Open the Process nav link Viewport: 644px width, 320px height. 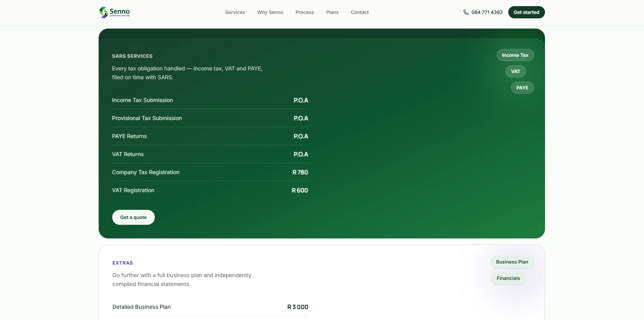click(x=304, y=12)
